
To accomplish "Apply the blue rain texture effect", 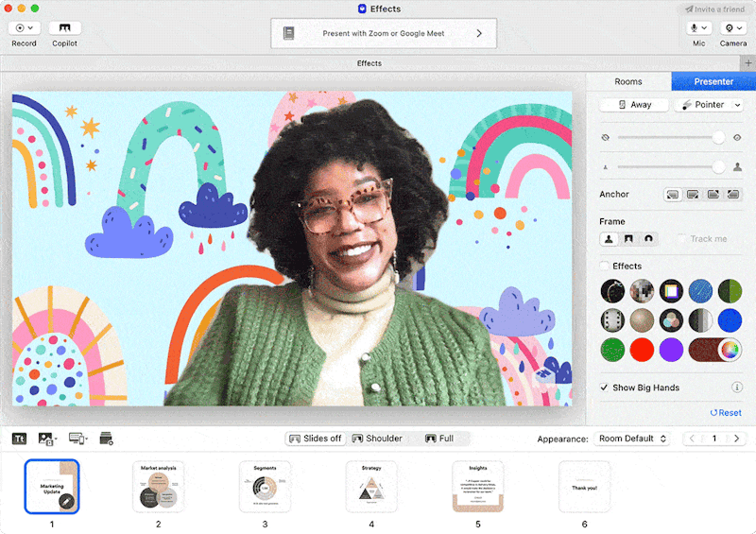I will click(x=700, y=291).
